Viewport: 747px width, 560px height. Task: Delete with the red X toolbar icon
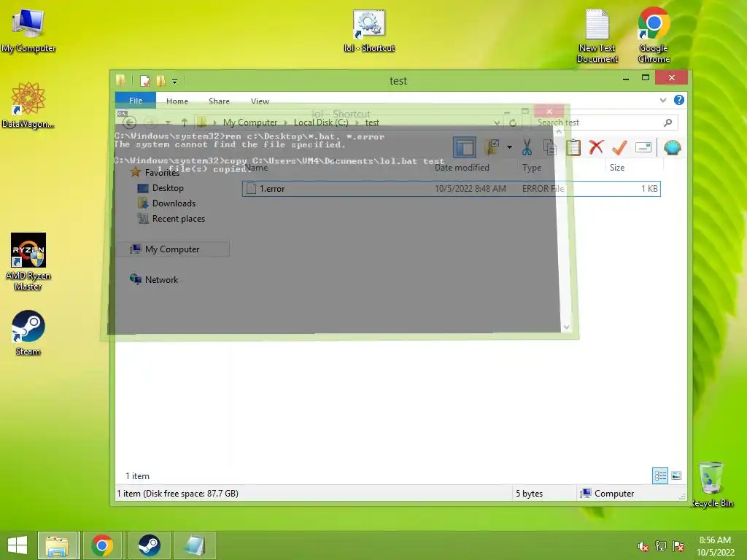596,147
